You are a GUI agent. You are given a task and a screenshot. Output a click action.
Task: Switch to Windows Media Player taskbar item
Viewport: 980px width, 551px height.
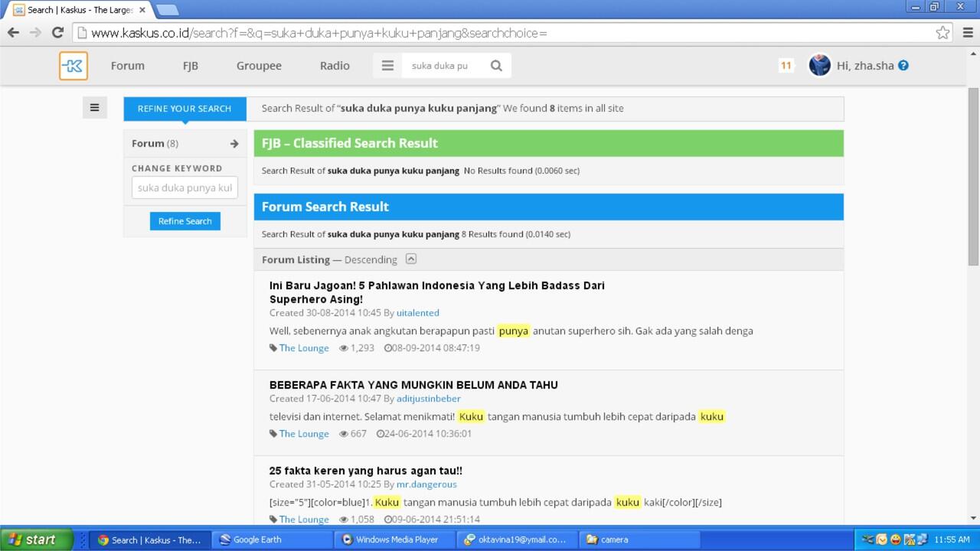coord(395,540)
